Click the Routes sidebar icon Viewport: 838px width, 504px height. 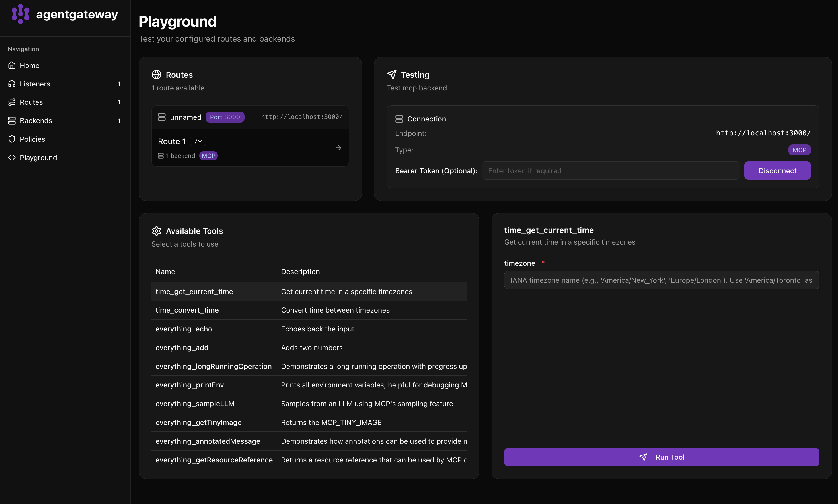click(12, 102)
